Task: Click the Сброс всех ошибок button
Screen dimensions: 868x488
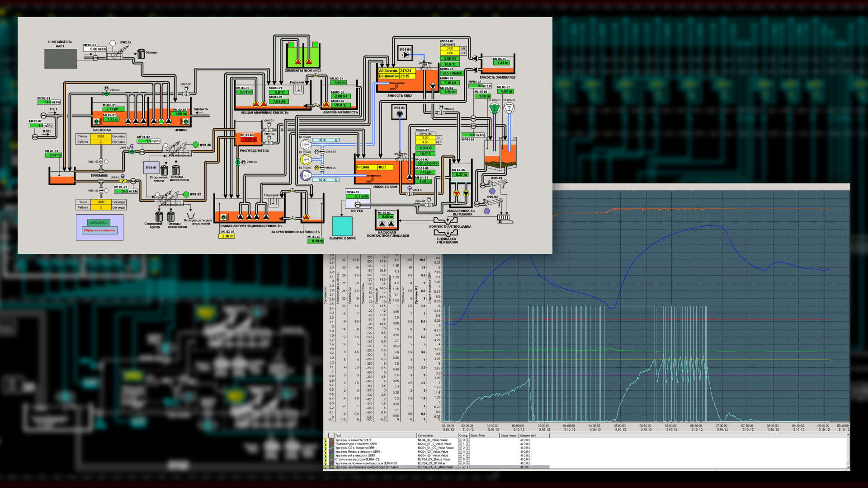Action: pos(99,230)
